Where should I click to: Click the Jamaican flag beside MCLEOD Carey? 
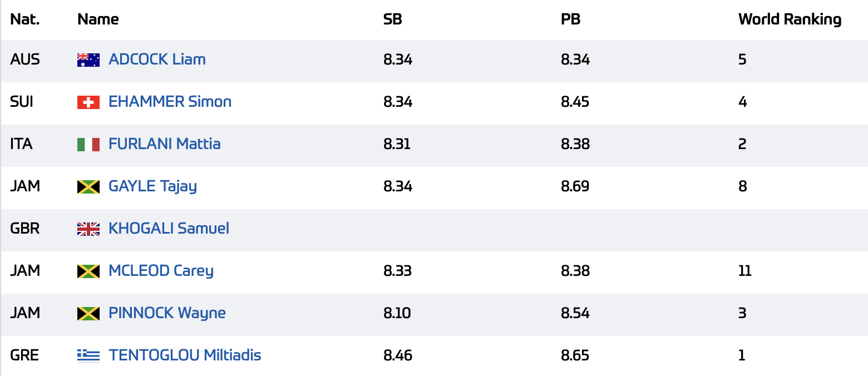pos(88,271)
